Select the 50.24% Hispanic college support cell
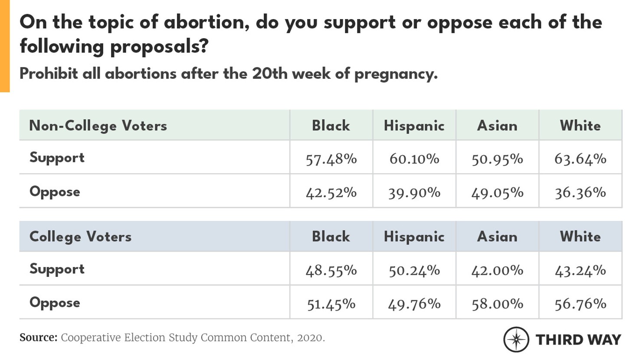The height and width of the screenshot is (364, 642). point(414,270)
